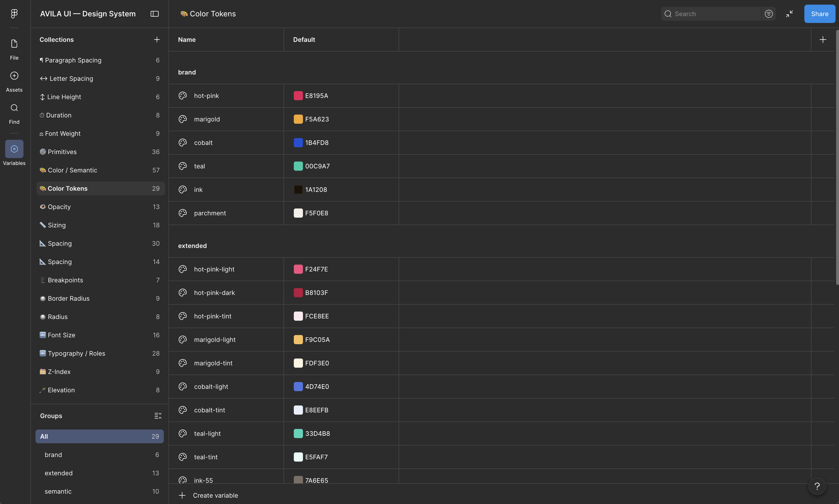The width and height of the screenshot is (839, 504).
Task: Open the Figma main menu logo
Action: click(14, 13)
